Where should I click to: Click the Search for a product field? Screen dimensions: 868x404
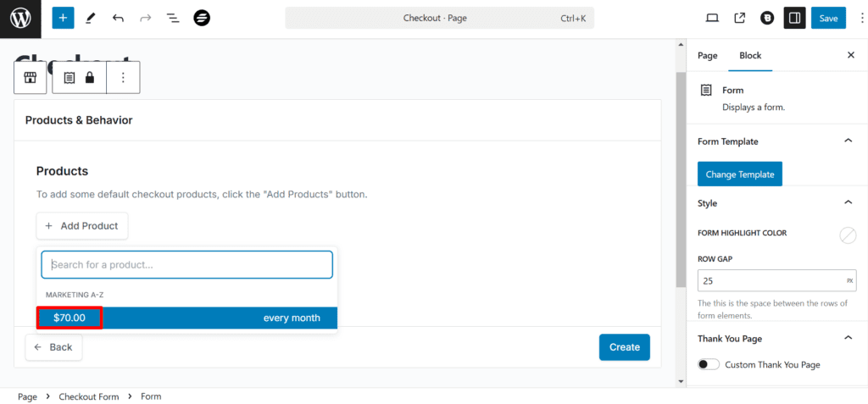coord(187,264)
